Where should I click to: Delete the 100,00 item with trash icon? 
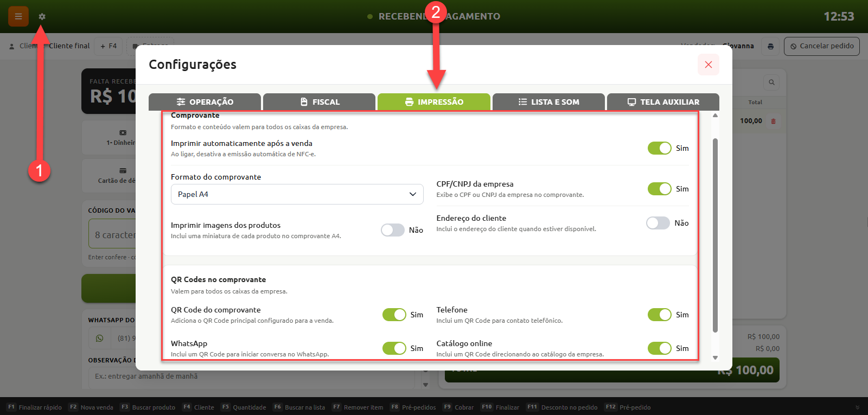click(x=774, y=121)
